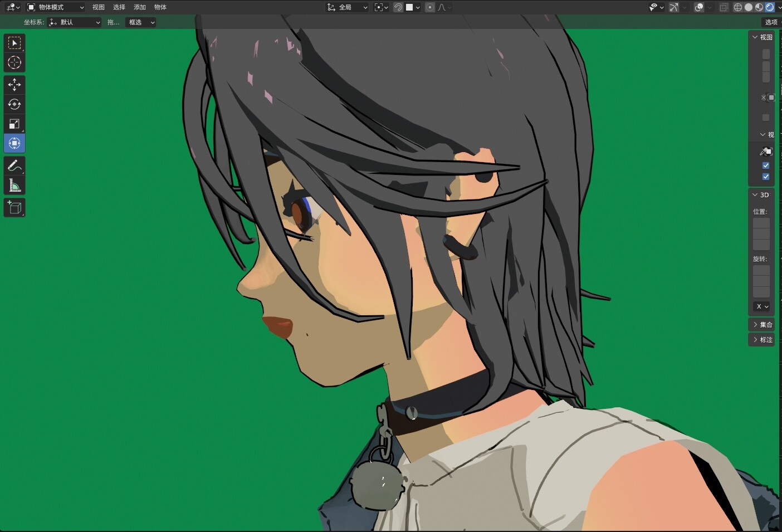Activate the Annotate pencil tool
Screen dimensions: 782x532
click(x=14, y=165)
